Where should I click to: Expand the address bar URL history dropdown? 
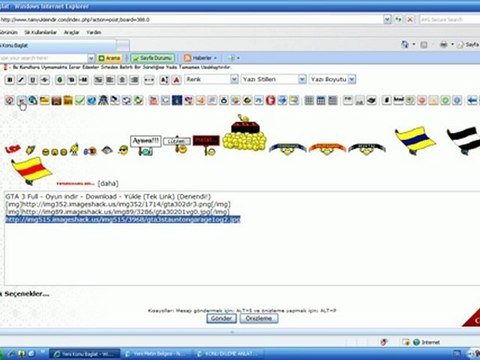[387, 20]
